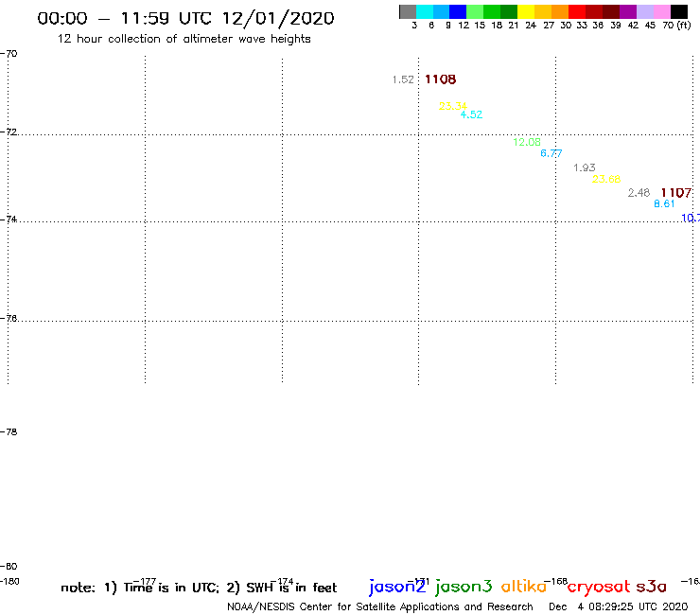Click the blue wave height 6.77

551,153
